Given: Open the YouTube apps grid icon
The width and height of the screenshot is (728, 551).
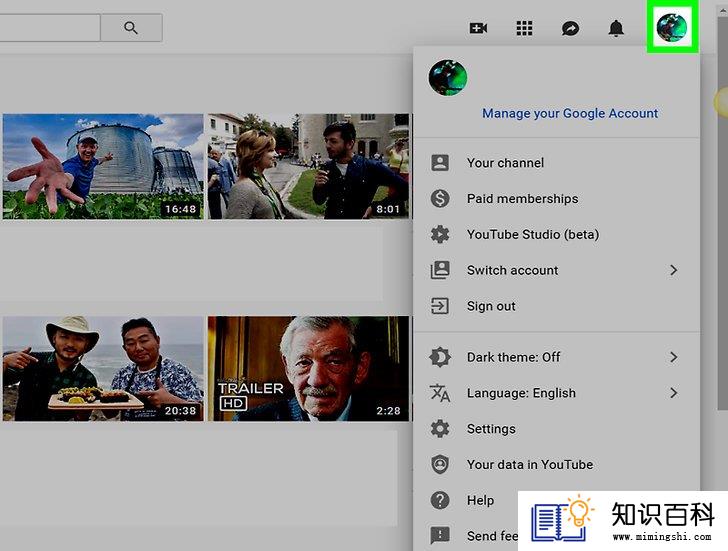Looking at the screenshot, I should click(524, 28).
